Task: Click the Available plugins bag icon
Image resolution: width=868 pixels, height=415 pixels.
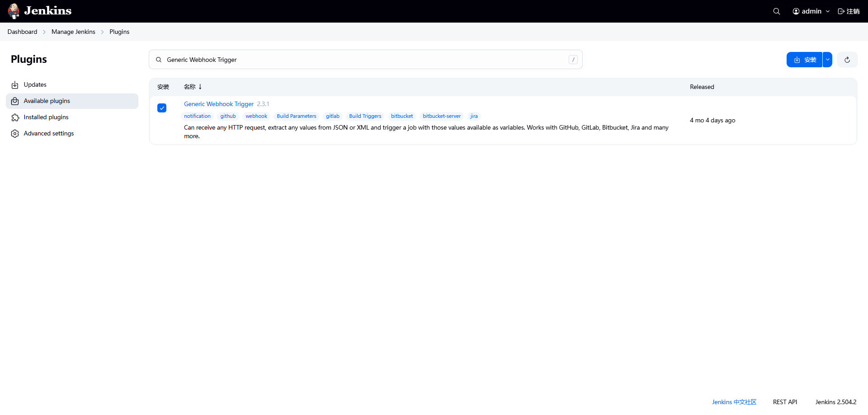Action: pos(15,101)
